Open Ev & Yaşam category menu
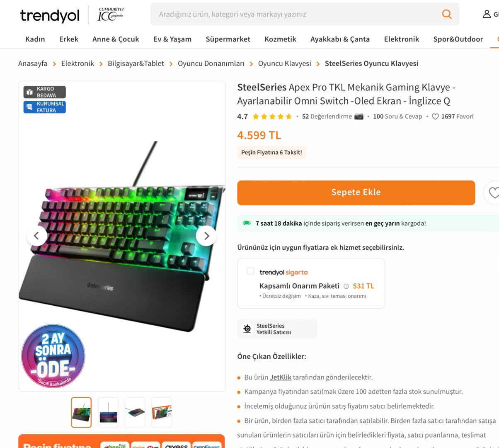Viewport: 499px width, 448px height. (x=172, y=39)
